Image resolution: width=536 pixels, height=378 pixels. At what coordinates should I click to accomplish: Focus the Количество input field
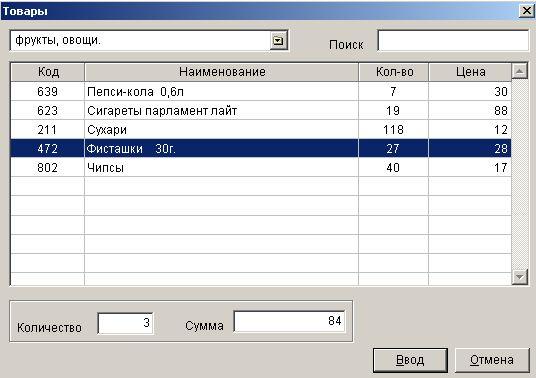click(x=126, y=323)
